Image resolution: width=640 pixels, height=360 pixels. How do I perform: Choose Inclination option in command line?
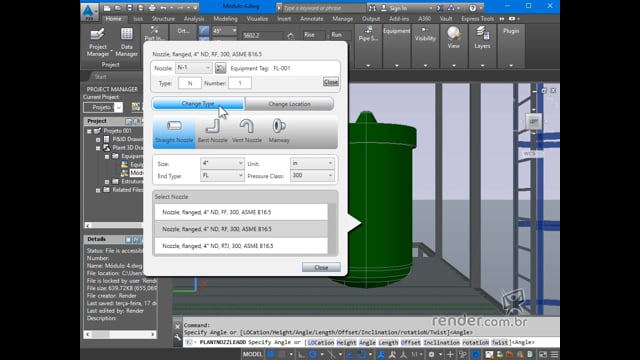coord(441,342)
